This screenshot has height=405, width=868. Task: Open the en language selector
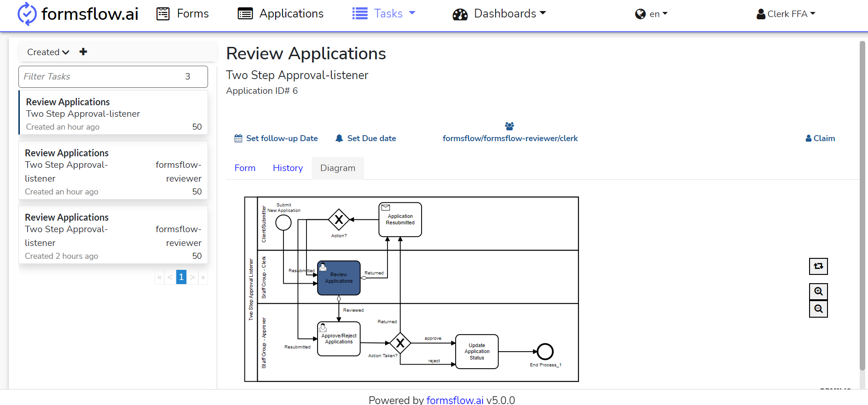(651, 14)
